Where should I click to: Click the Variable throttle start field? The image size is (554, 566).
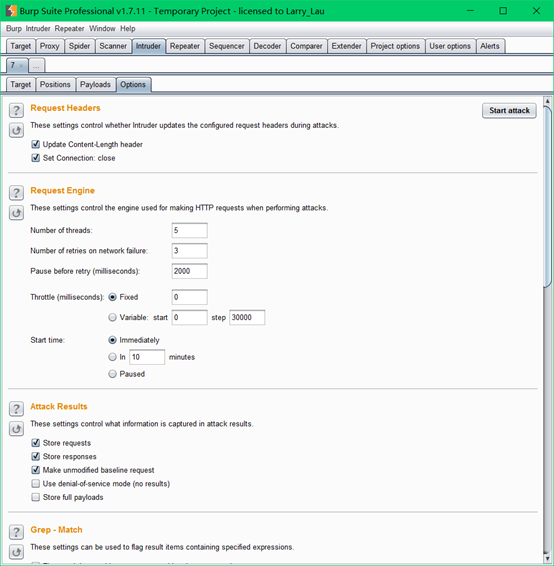(x=189, y=317)
